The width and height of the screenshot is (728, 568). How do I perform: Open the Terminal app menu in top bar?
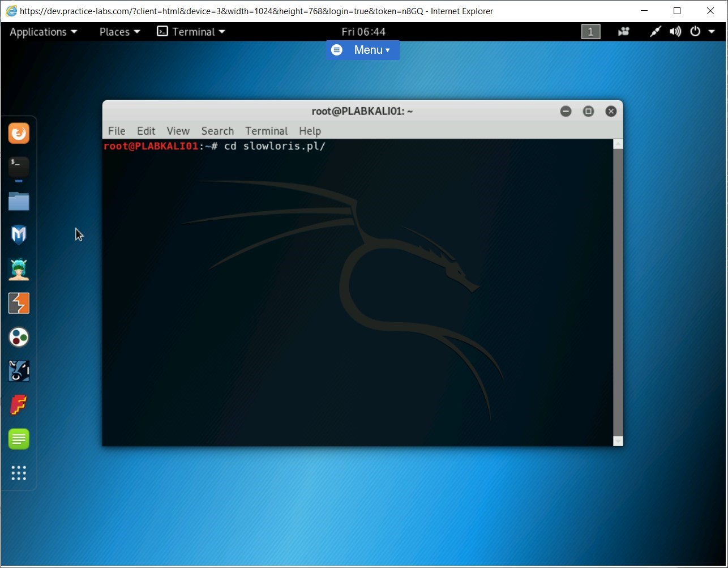[x=191, y=32]
